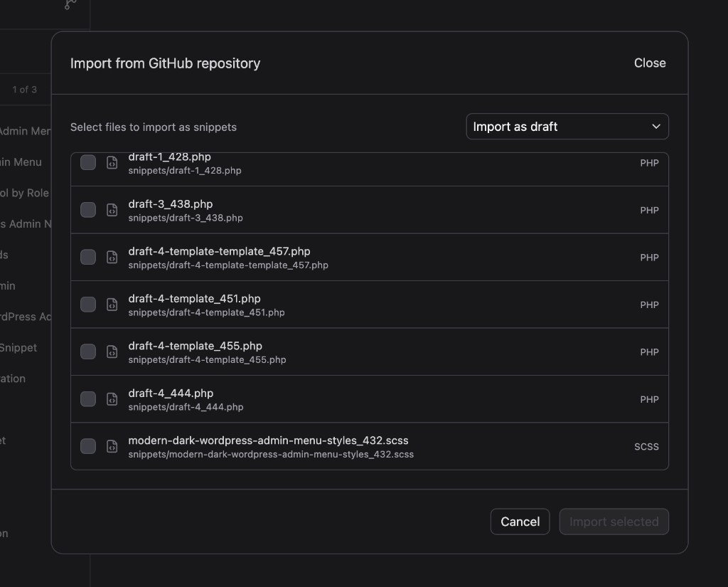Check the draft-4-template_455.php checkbox
728x587 pixels.
coord(87,351)
